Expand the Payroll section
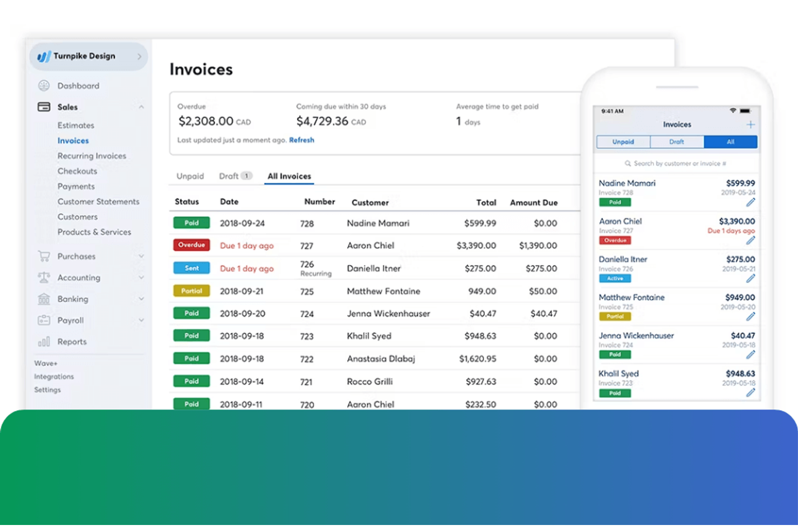 click(141, 320)
